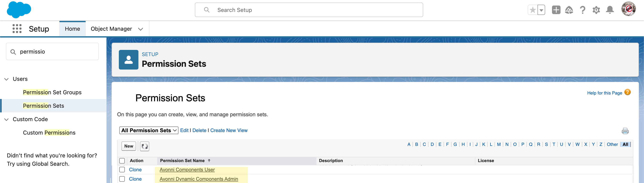Click the Printable View printer icon

pos(625,131)
